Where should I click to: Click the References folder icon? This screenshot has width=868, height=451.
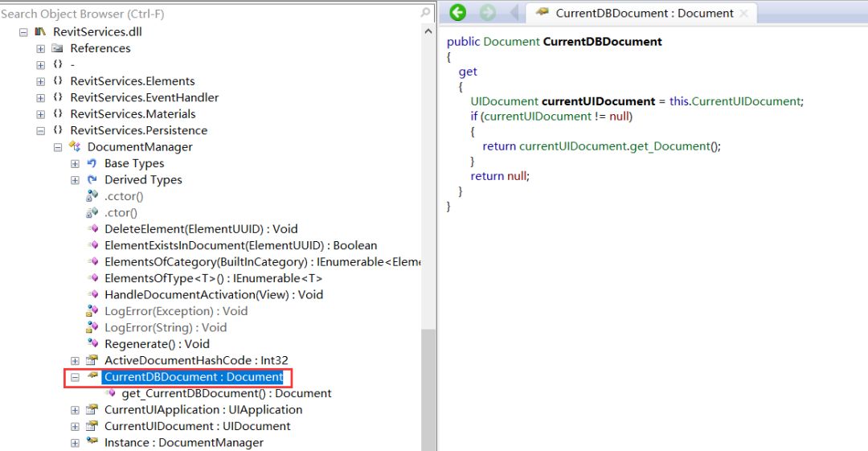pyautogui.click(x=58, y=48)
